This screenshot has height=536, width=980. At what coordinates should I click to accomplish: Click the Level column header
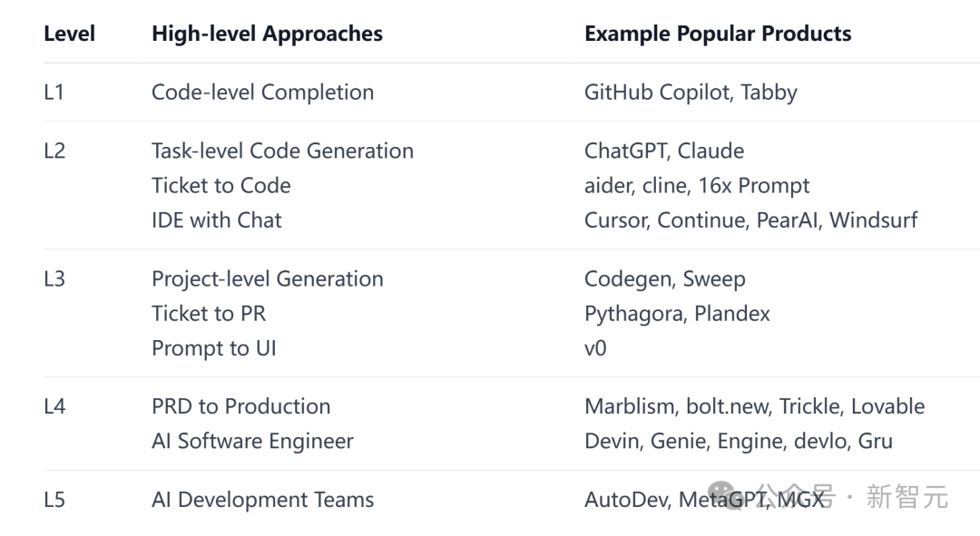pyautogui.click(x=69, y=34)
